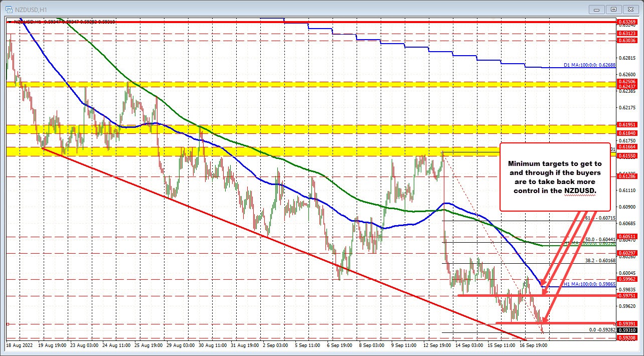The height and width of the screenshot is (356, 644).
Task: Click the 0.61110 price scale value
Action: (627, 191)
